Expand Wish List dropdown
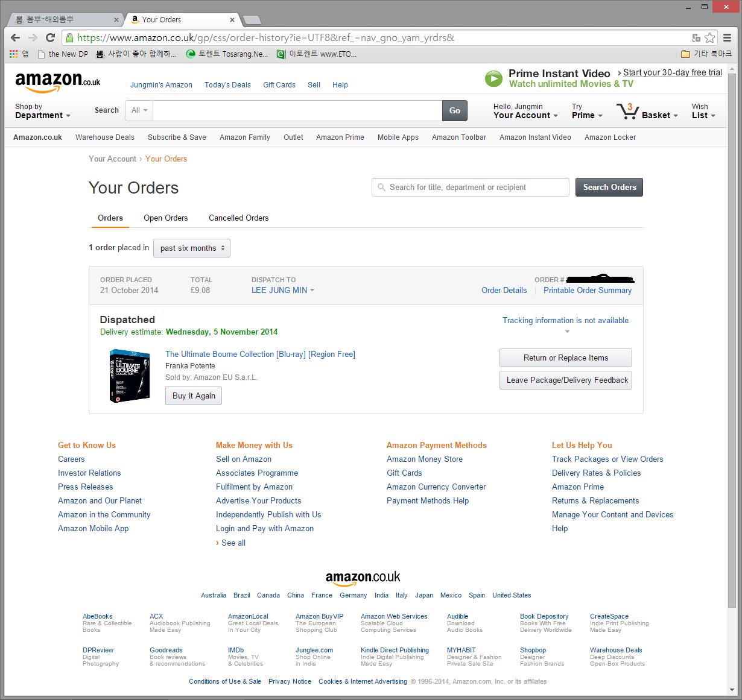 (x=703, y=111)
